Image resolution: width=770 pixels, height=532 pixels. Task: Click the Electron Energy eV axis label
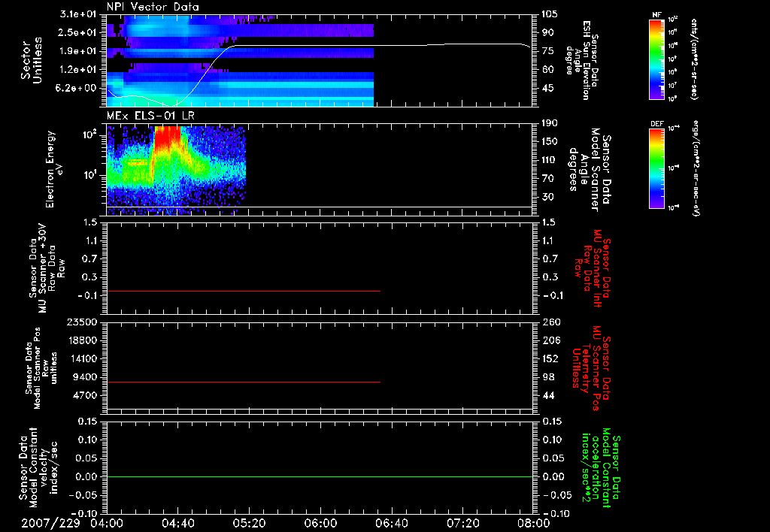click(x=55, y=169)
